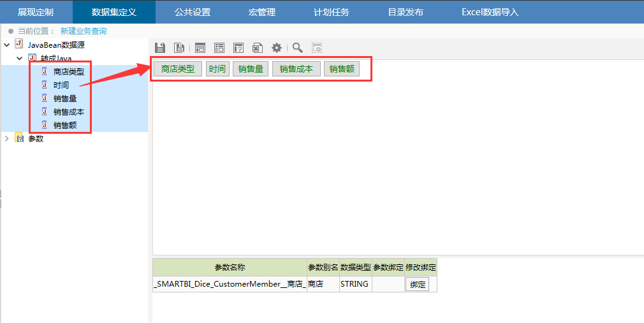Click the STRING data type cell
This screenshot has width=644, height=323.
click(x=356, y=284)
